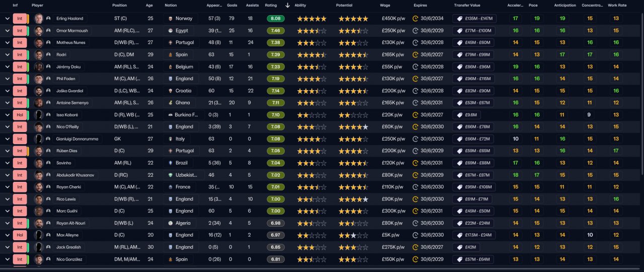Expand Jack Grealish's row chevron

[7, 247]
